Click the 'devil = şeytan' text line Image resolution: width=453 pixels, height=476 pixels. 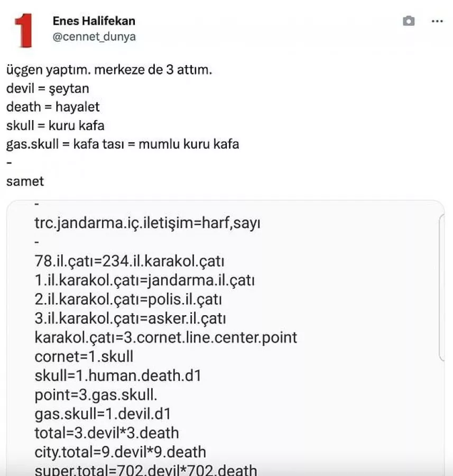coord(48,88)
